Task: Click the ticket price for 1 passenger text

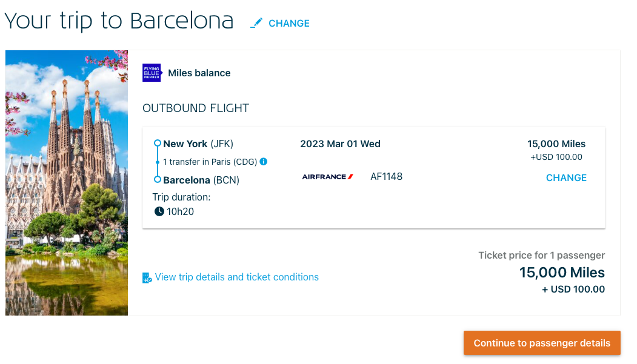Action: (541, 255)
